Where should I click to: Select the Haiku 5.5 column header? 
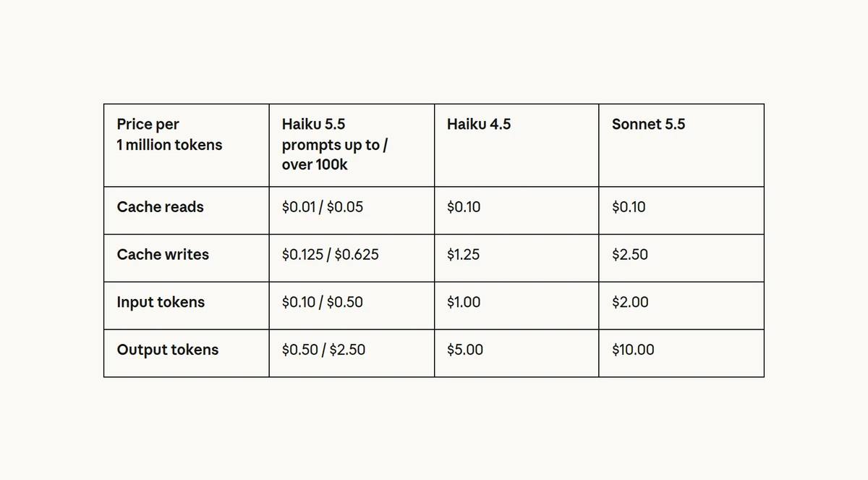pyautogui.click(x=352, y=145)
